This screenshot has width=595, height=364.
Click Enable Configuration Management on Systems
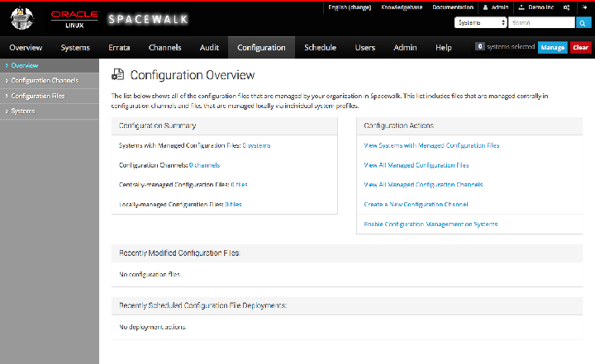(431, 224)
